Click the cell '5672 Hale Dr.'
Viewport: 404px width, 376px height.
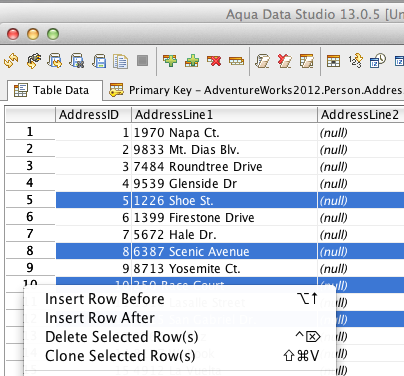pyautogui.click(x=224, y=235)
